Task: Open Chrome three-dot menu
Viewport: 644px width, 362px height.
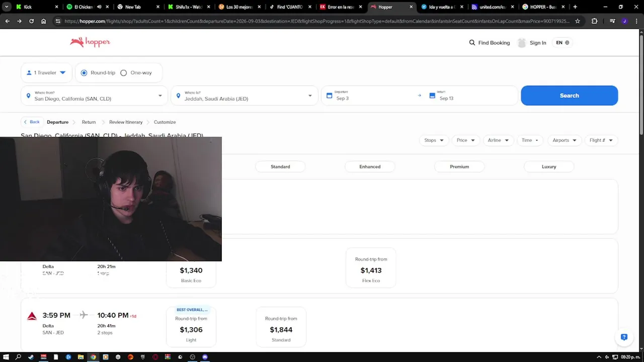Action: pos(636,21)
